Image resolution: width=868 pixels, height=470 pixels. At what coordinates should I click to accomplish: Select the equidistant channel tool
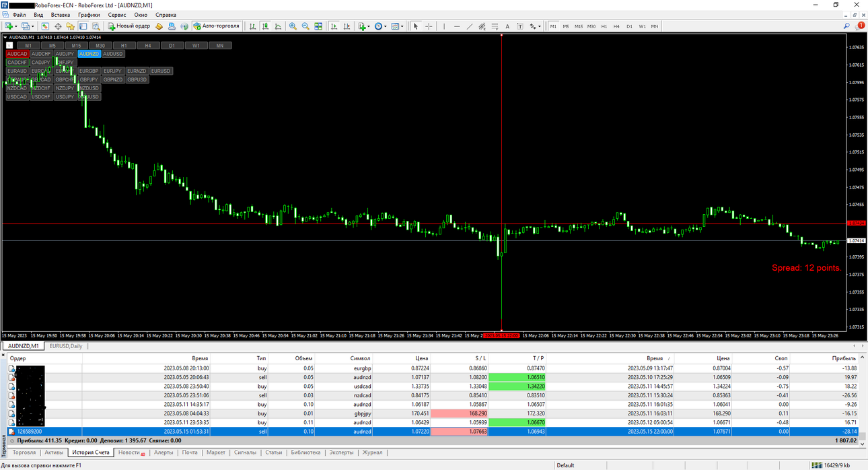(482, 26)
